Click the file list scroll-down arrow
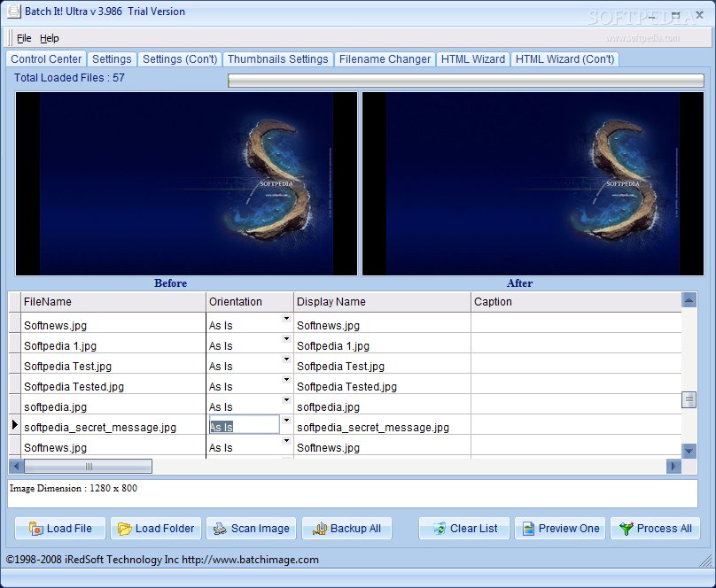Viewport: 716px width, 588px height. tap(689, 451)
